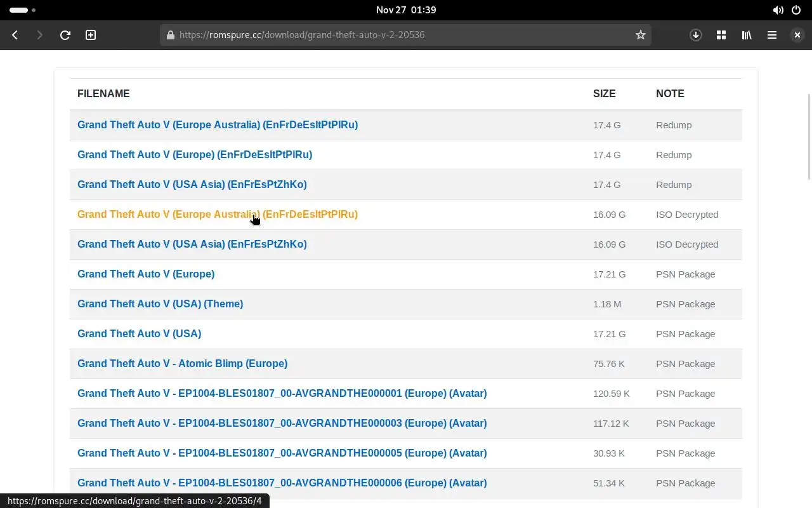The image size is (812, 508).
Task: Click the SIZE column header
Action: point(604,94)
